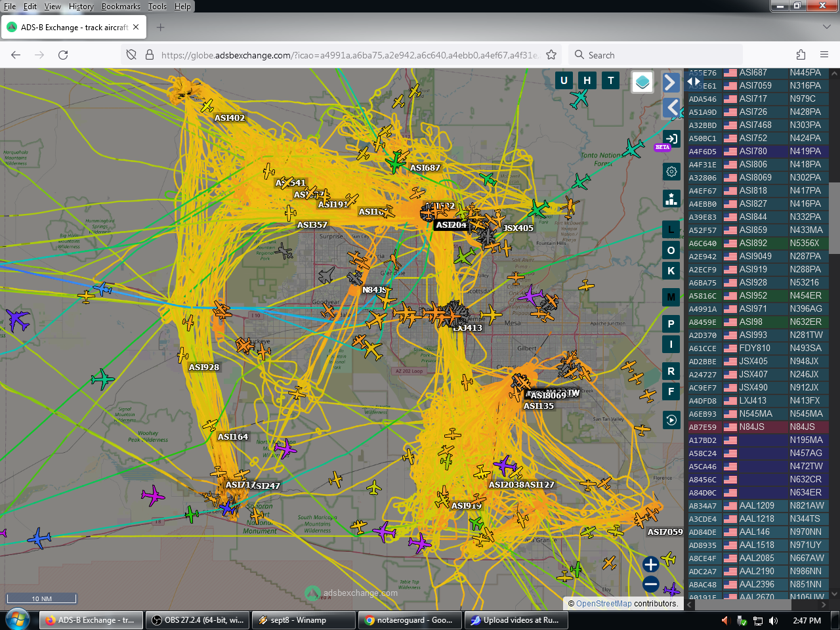Click ASI402 aircraft label on map
The width and height of the screenshot is (840, 630).
[x=230, y=118]
